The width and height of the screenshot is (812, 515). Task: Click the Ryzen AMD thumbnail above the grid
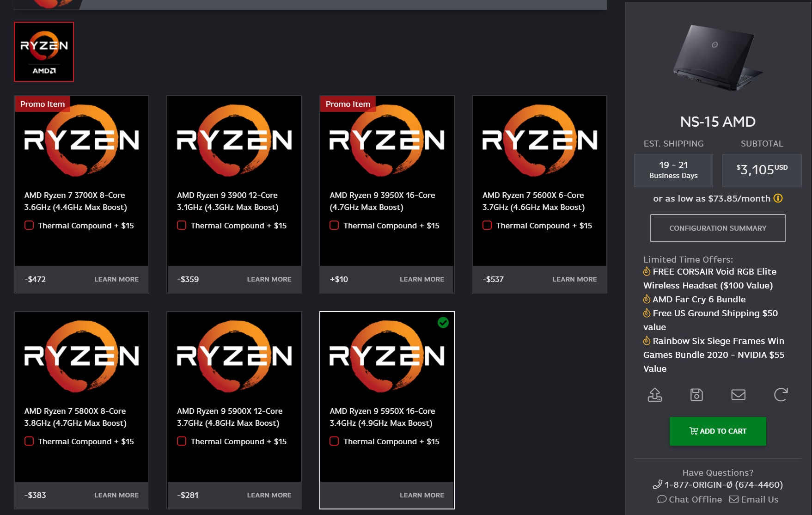[43, 52]
